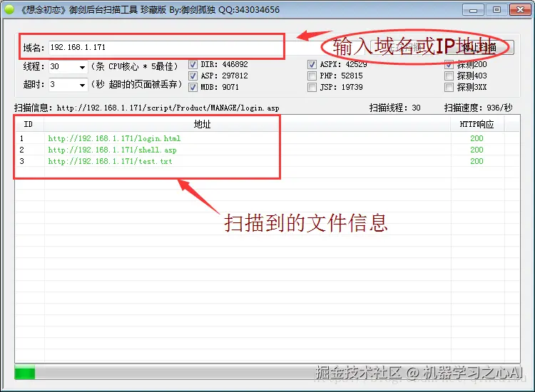This screenshot has height=392, width=535.
Task: Select the test.txt result row
Action: point(267,161)
